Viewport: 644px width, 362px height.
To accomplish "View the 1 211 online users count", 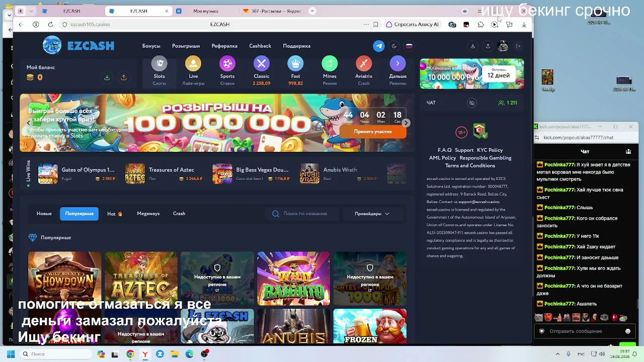I will click(x=508, y=103).
